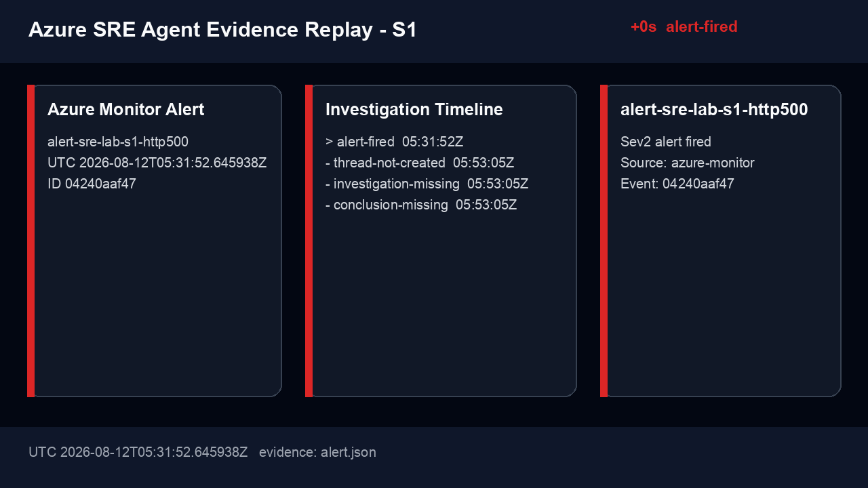Click the "Azure SRE Agent Evidence Replay - S1" title
Image resolution: width=868 pixels, height=488 pixels.
tap(222, 30)
